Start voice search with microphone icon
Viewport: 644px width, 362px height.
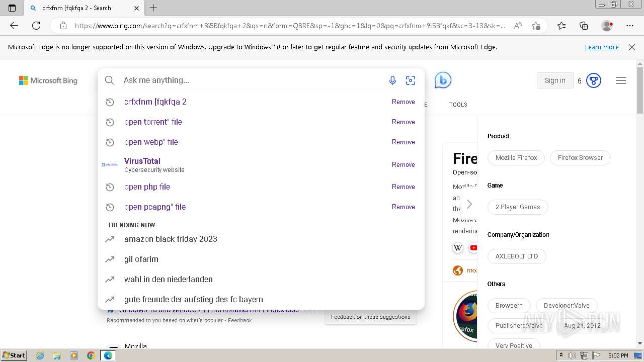[392, 80]
